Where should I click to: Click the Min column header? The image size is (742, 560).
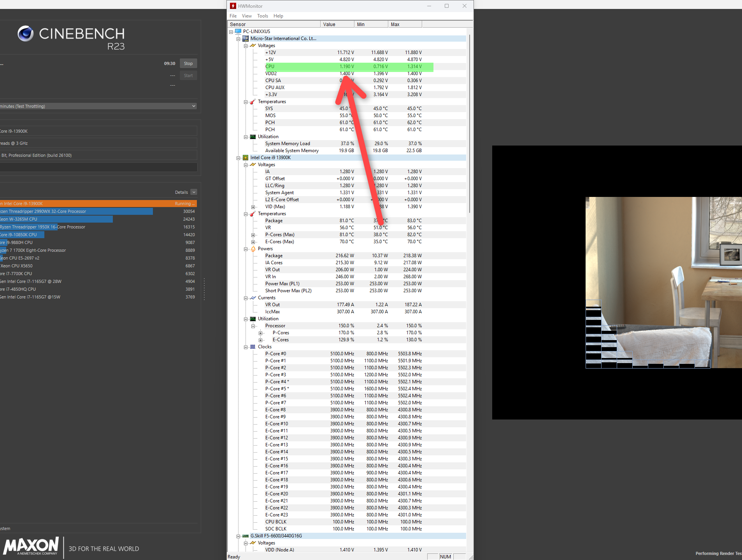(x=371, y=24)
